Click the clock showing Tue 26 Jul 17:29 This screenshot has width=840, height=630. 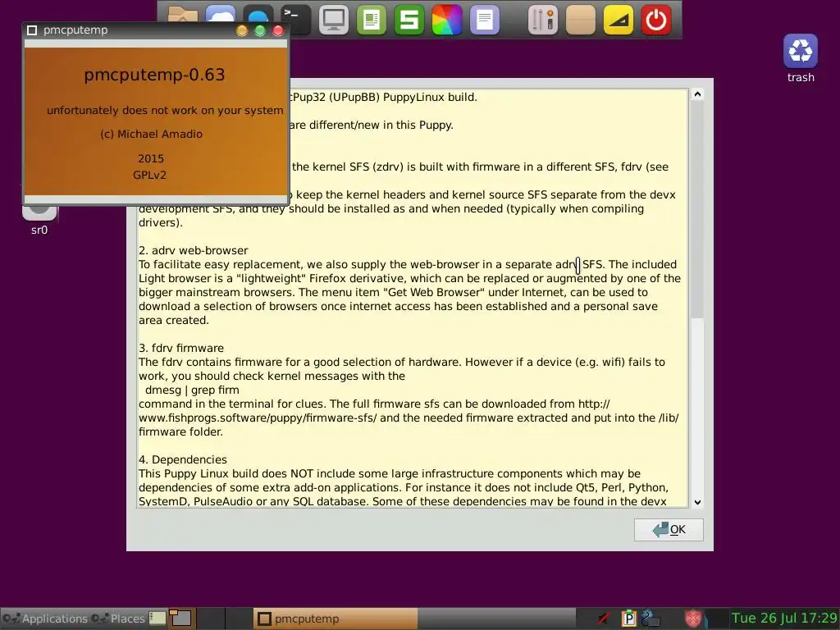pyautogui.click(x=784, y=619)
